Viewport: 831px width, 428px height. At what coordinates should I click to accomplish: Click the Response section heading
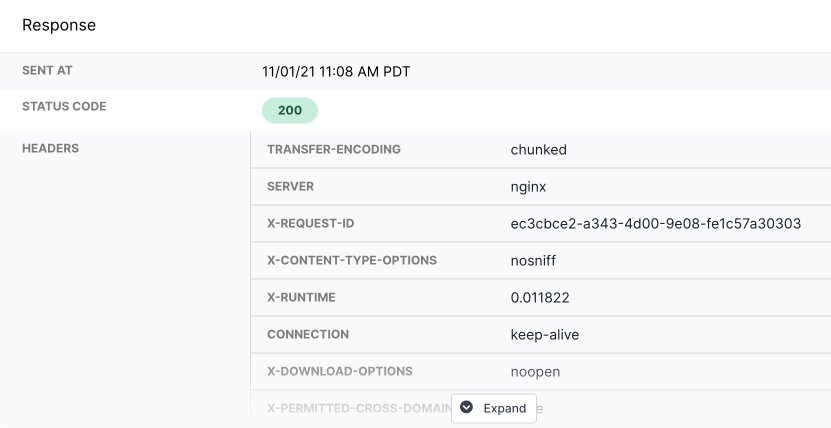(x=59, y=25)
